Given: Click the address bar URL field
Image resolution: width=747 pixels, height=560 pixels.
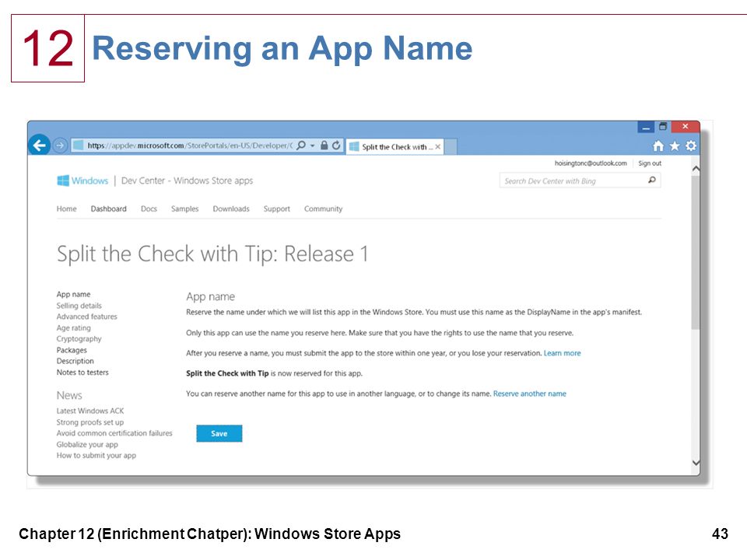Looking at the screenshot, I should coord(190,145).
